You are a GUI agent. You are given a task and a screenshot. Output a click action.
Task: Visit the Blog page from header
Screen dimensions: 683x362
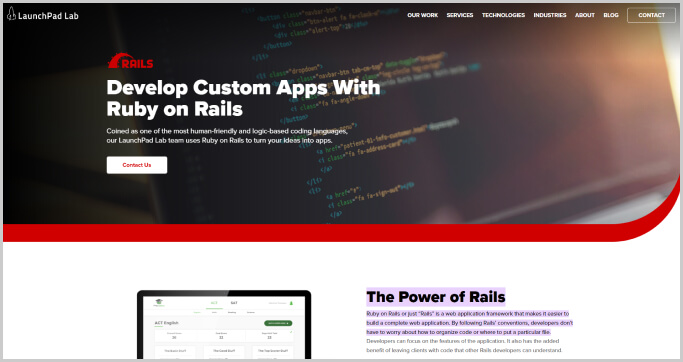(611, 15)
